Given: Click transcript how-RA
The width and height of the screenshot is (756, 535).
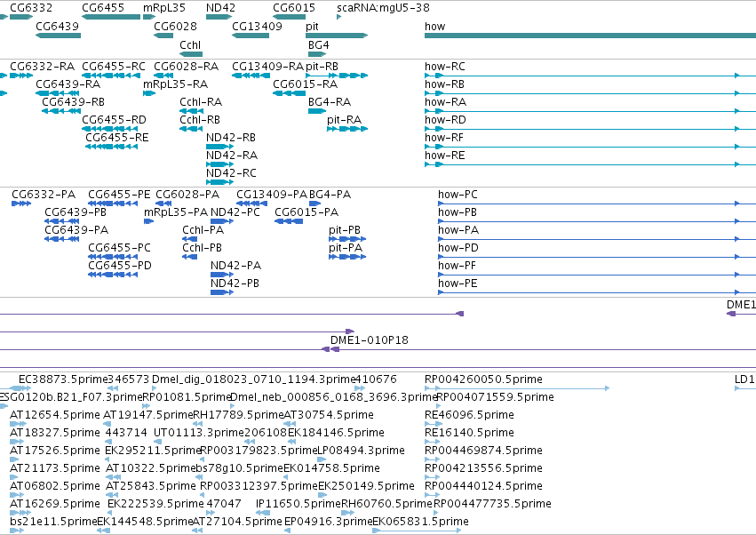Looking at the screenshot, I should [x=445, y=102].
